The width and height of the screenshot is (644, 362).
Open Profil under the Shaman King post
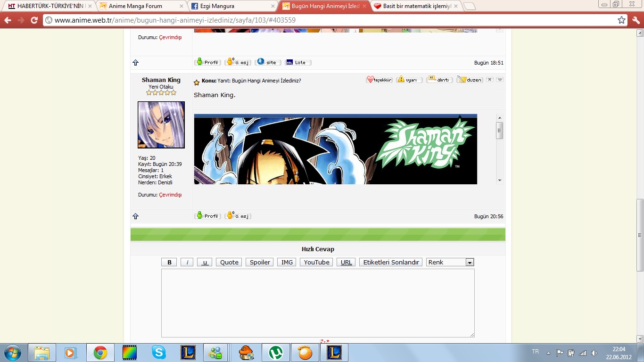click(x=207, y=215)
